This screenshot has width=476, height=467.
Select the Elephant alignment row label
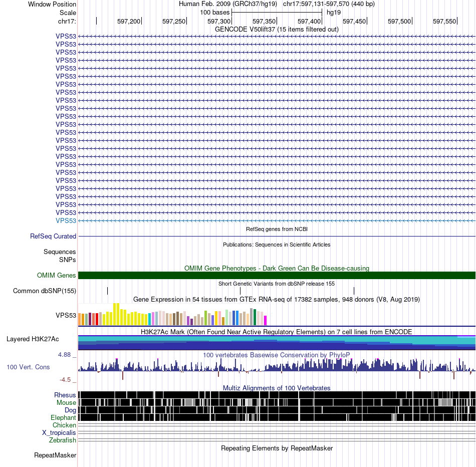tap(63, 418)
